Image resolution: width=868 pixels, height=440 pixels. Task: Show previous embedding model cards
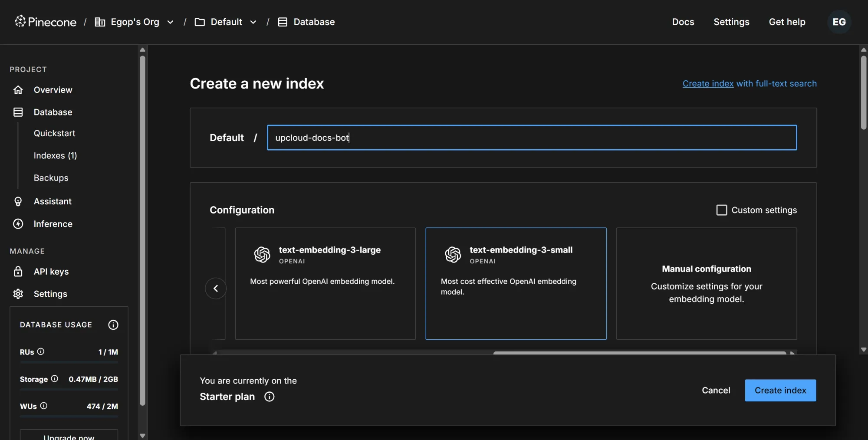pyautogui.click(x=216, y=288)
